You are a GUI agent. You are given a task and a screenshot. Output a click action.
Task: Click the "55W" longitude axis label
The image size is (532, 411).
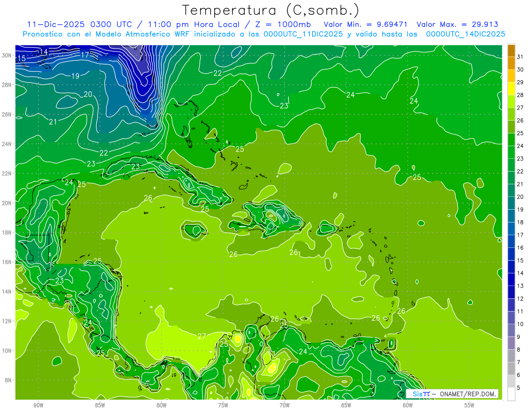(469, 405)
